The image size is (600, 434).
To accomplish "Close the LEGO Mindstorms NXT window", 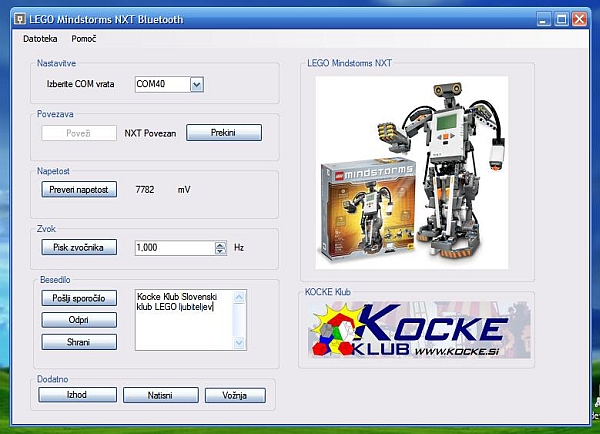I will point(579,19).
